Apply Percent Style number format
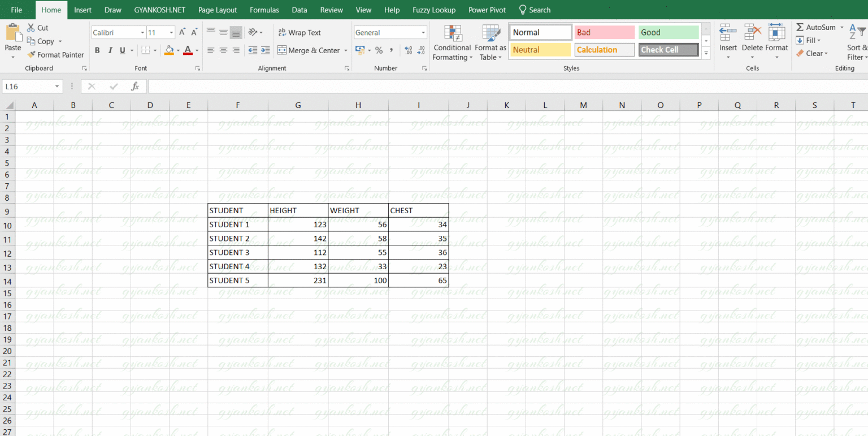This screenshot has width=868, height=436. (379, 50)
